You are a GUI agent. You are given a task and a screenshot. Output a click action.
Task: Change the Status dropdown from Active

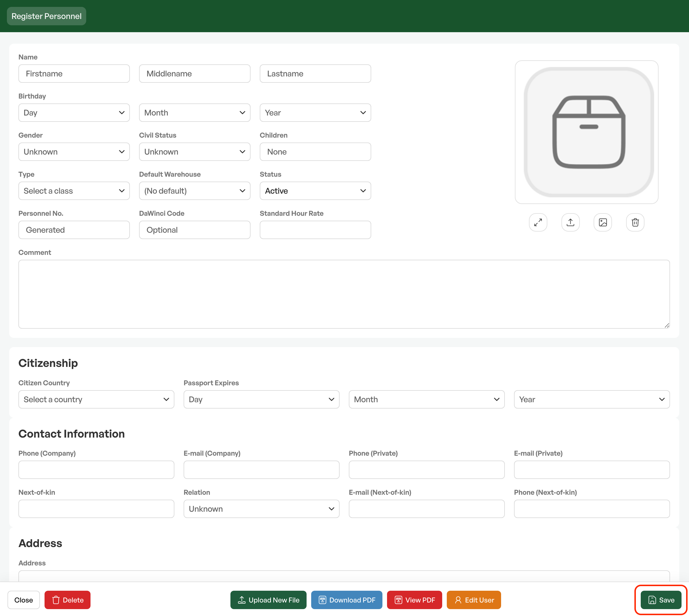click(315, 191)
